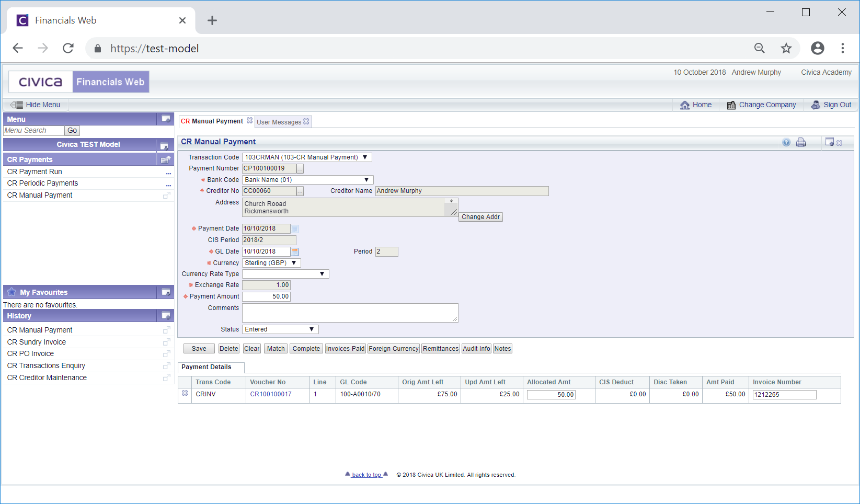
Task: Bookmark page with star icon
Action: 786,49
